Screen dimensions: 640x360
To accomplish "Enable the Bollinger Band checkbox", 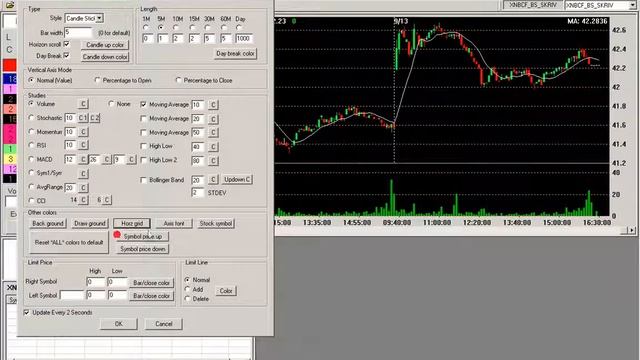I will click(143, 180).
